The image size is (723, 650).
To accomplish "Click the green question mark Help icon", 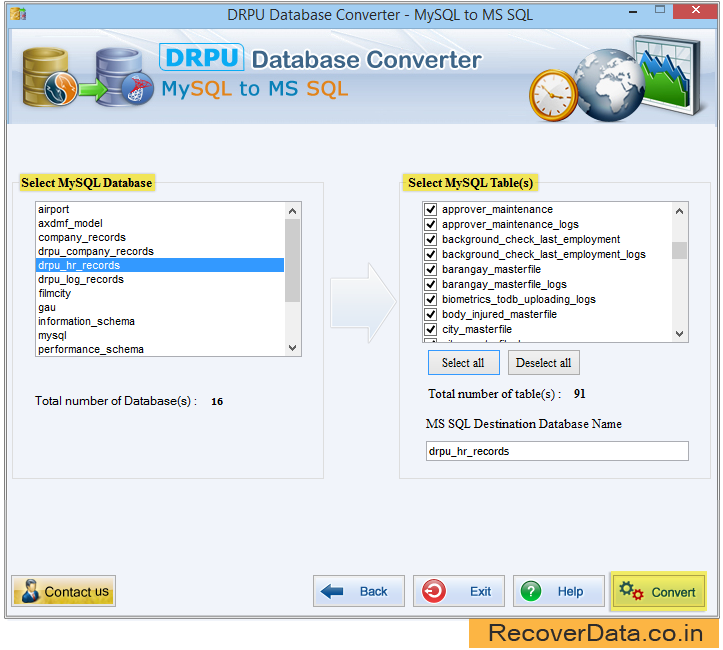I will click(531, 591).
